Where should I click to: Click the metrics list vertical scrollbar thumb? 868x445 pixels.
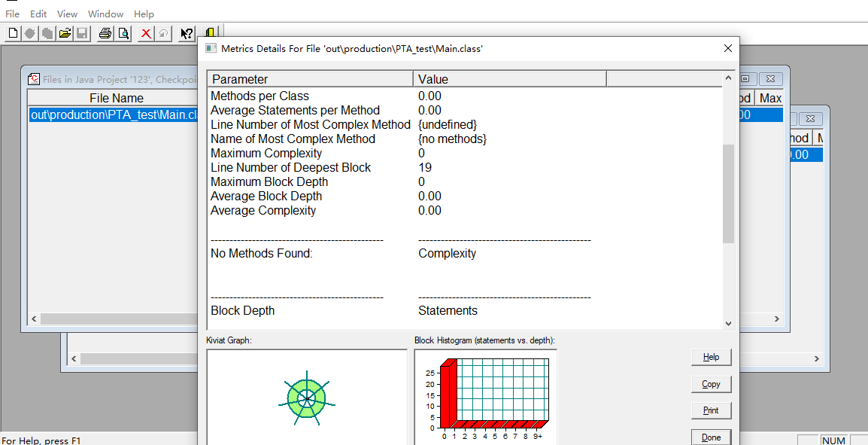click(x=729, y=194)
